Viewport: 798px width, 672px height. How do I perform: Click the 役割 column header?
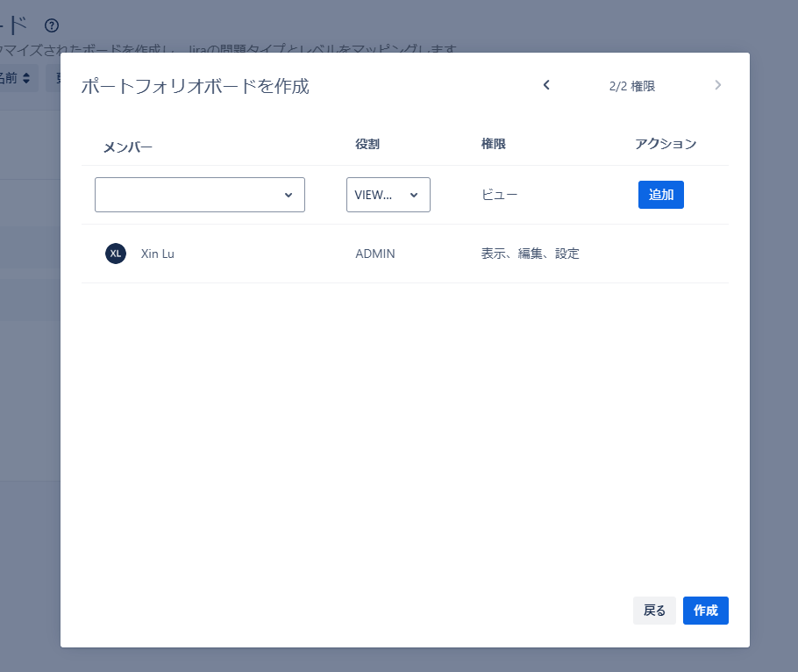(x=367, y=144)
